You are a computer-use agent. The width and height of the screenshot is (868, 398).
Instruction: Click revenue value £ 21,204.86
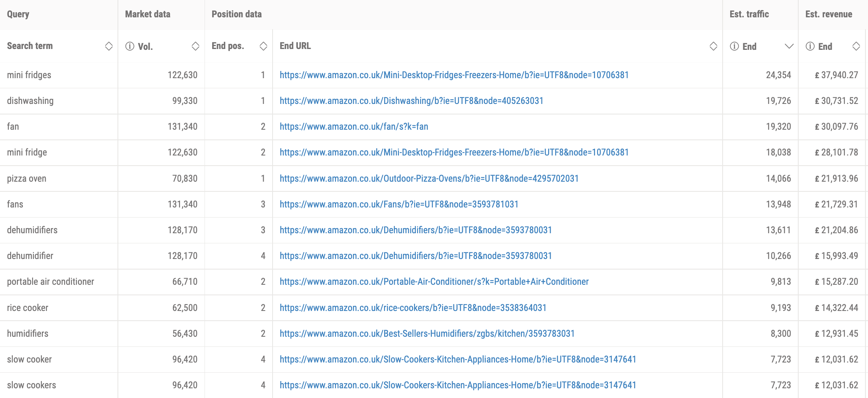[837, 230]
